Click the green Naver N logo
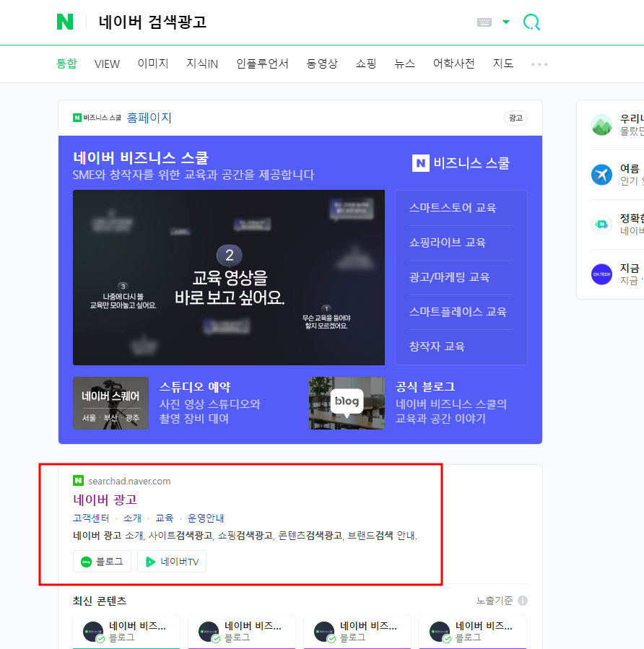This screenshot has height=649, width=644. (65, 22)
